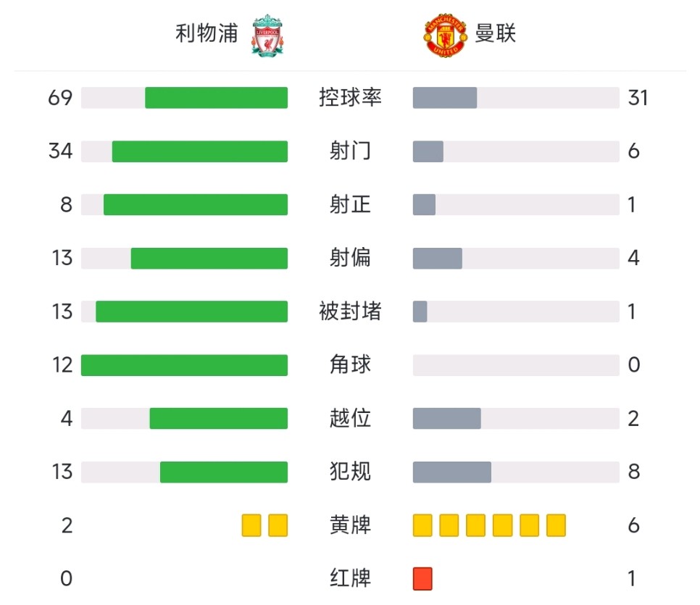Click the 射门 shots stat label

(x=350, y=151)
